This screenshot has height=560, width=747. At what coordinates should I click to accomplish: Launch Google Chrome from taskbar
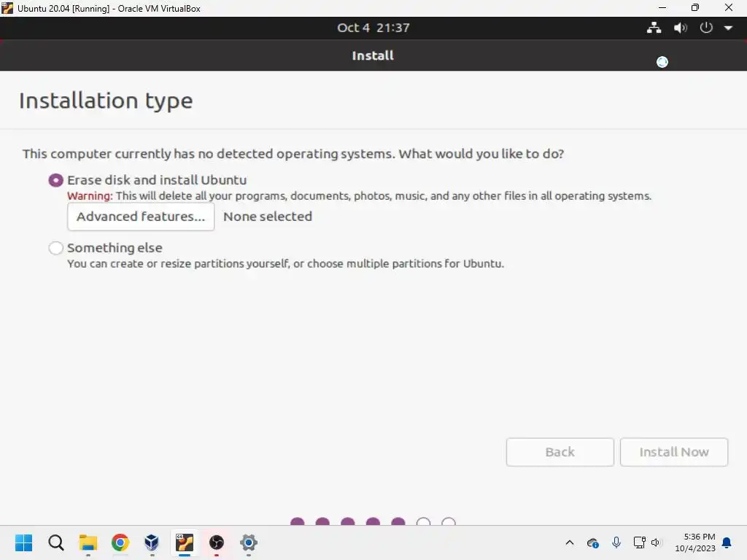coord(120,542)
